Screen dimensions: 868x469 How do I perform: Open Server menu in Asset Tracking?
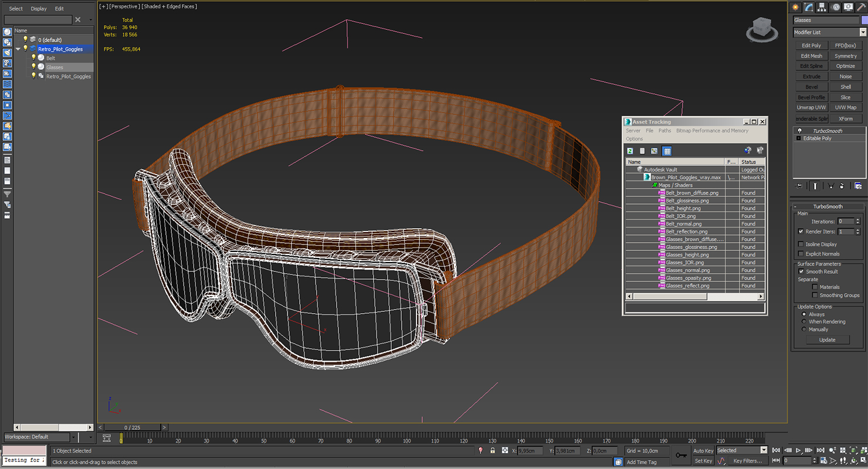coord(633,131)
